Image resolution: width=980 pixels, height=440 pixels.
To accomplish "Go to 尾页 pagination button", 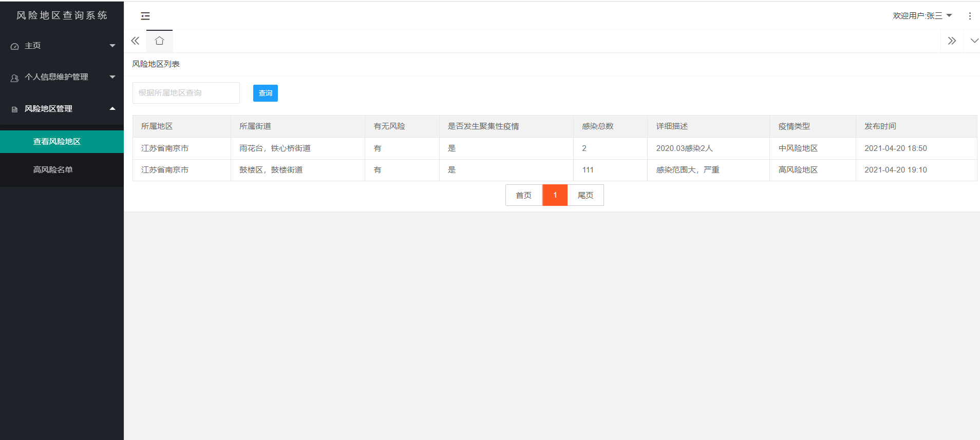I will (x=586, y=195).
